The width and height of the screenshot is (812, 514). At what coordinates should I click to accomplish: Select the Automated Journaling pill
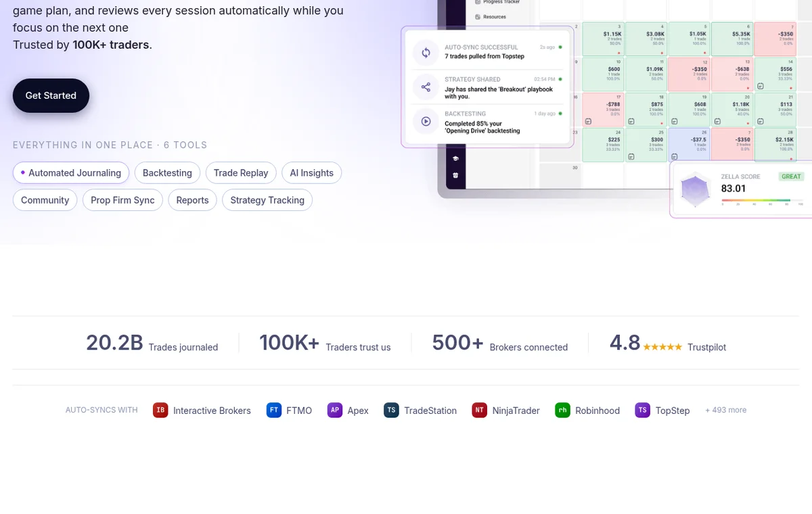pyautogui.click(x=71, y=172)
